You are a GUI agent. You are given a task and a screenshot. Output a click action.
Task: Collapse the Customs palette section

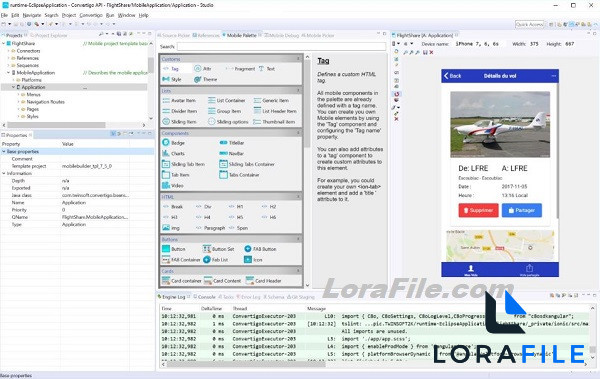coord(298,59)
